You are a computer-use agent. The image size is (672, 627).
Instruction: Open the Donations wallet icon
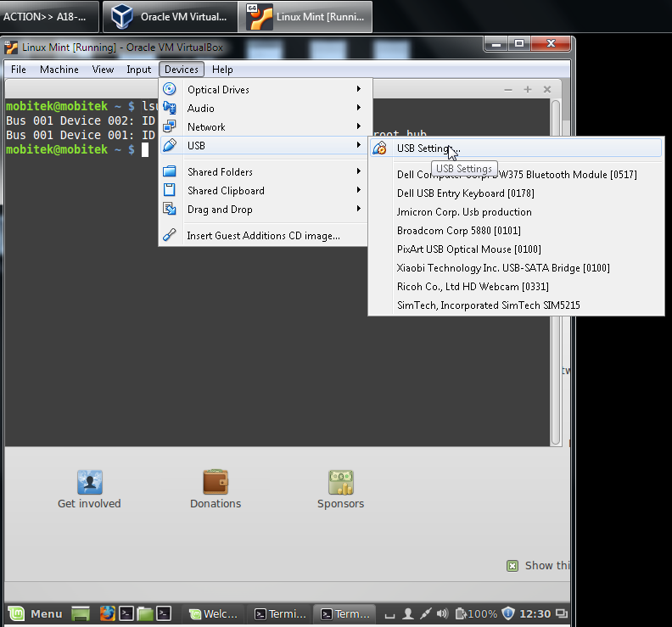(216, 483)
